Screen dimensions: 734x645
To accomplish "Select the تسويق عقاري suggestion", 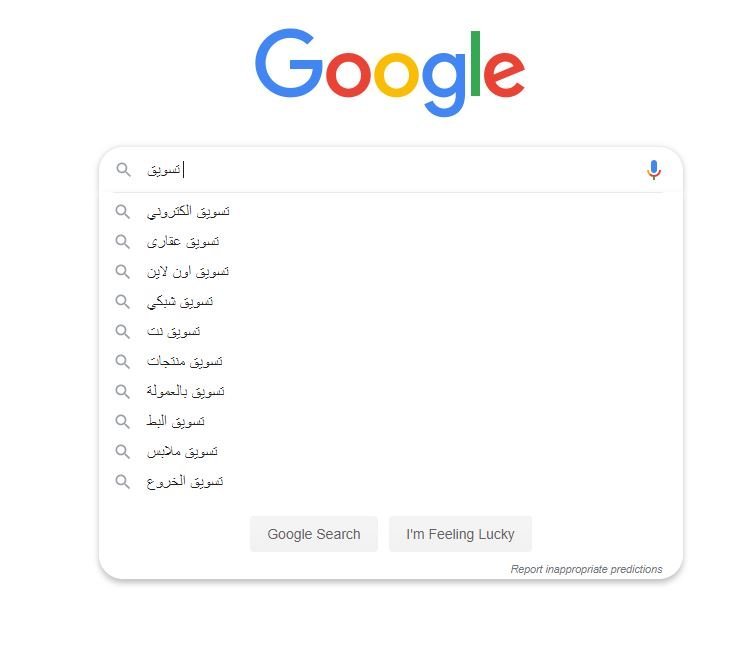I will (390, 242).
